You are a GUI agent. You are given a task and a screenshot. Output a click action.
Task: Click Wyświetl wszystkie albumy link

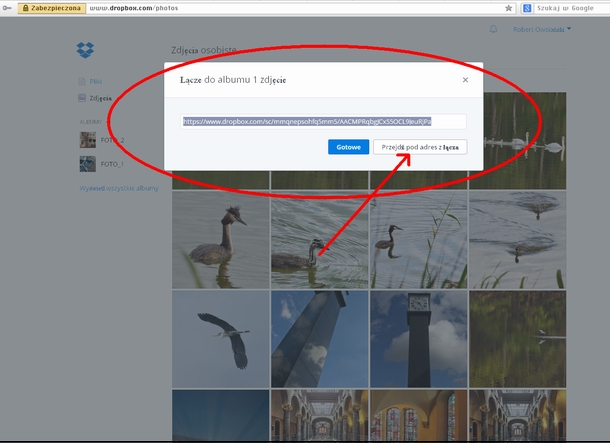point(119,188)
